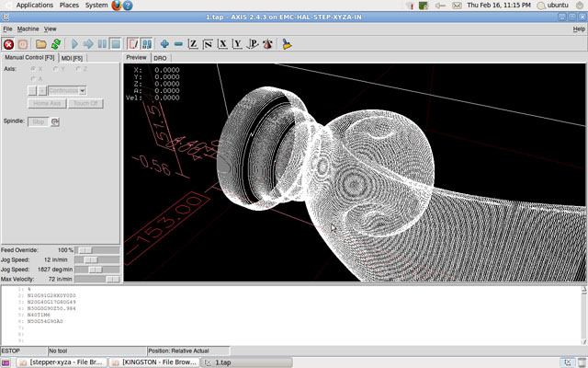Select G-code line N10G91G28X0Y0Z0
588x368 pixels.
click(51, 295)
